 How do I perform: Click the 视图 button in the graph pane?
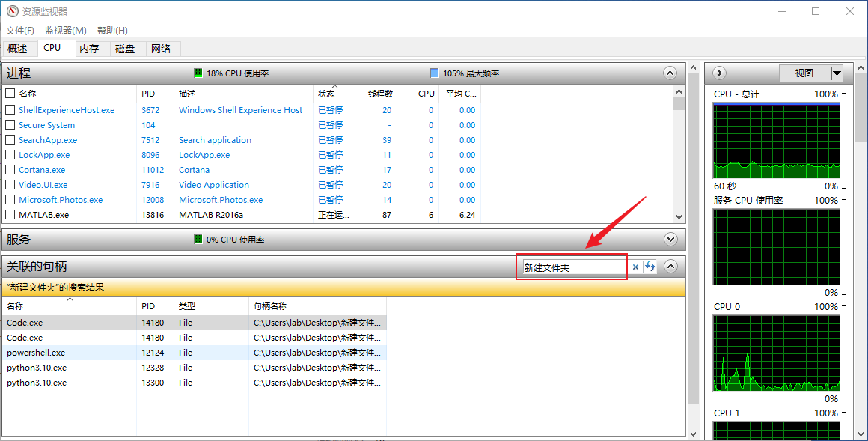pos(805,73)
